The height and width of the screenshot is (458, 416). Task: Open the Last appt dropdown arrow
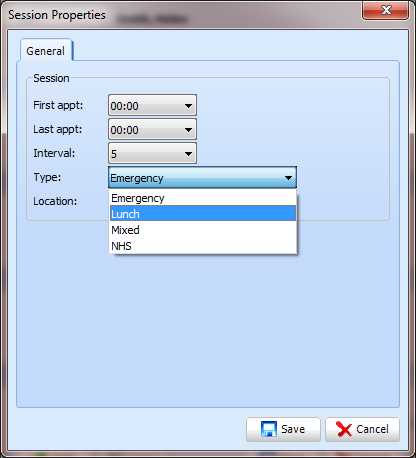click(x=188, y=130)
